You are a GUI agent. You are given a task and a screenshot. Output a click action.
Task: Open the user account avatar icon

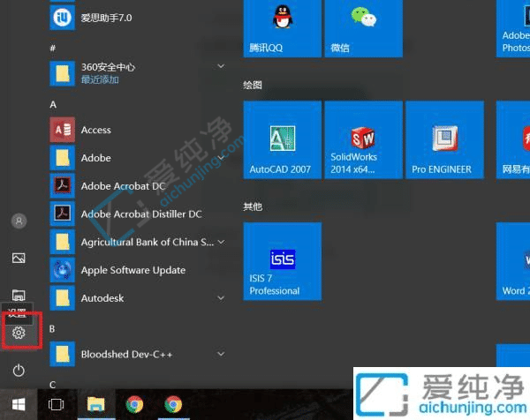pyautogui.click(x=19, y=221)
